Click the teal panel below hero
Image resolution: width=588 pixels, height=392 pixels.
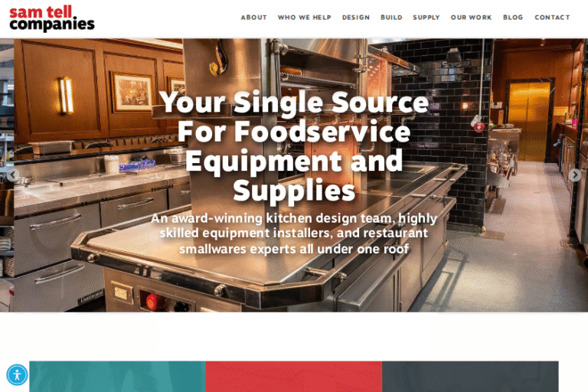117,377
